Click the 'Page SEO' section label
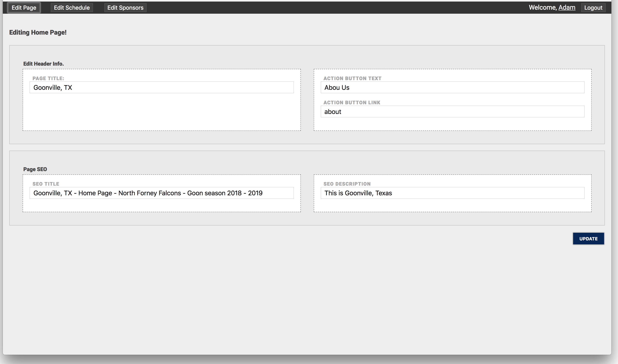This screenshot has height=364, width=618. 35,169
